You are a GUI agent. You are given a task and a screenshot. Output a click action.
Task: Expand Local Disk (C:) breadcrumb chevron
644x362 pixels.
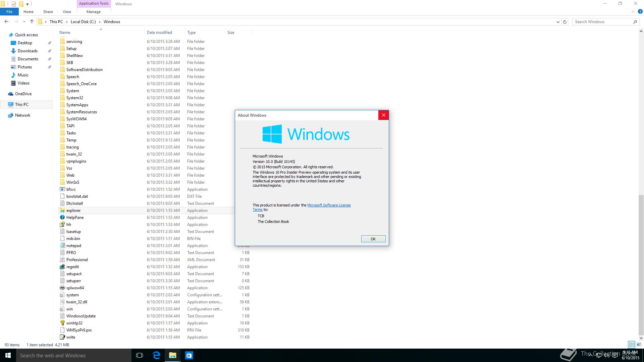(100, 22)
